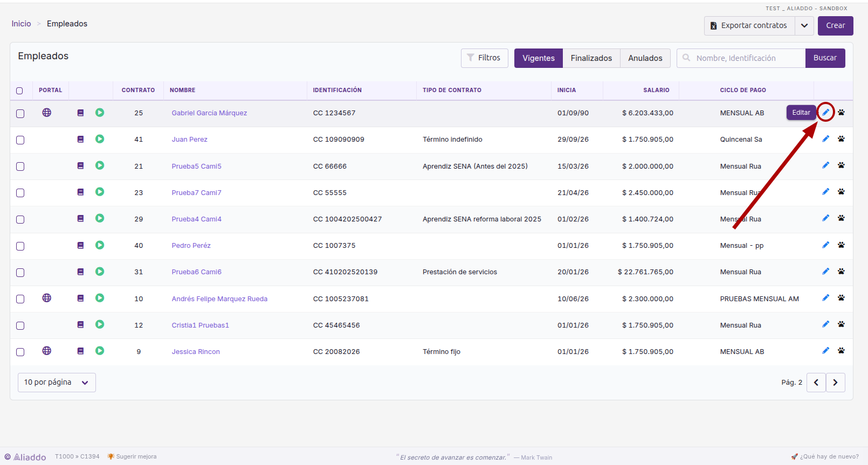Go to the previous page arrow
Viewport: 868px width, 465px height.
pos(816,383)
